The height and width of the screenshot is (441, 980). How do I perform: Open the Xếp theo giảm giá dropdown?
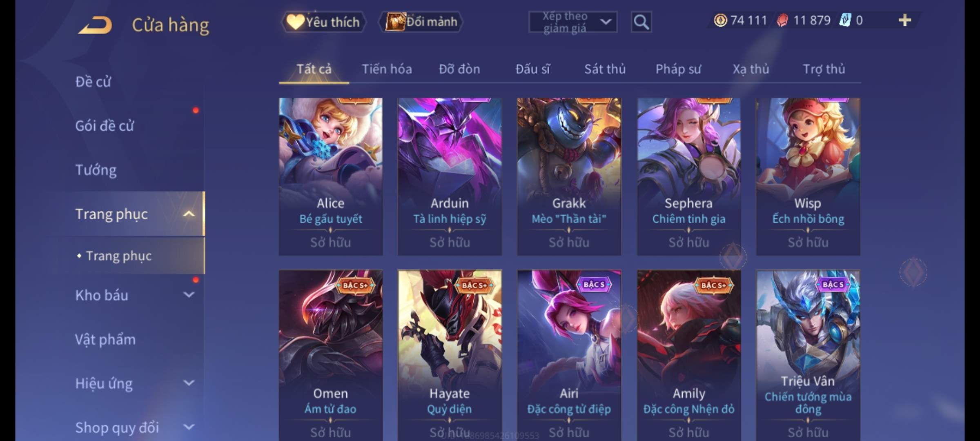tap(572, 22)
